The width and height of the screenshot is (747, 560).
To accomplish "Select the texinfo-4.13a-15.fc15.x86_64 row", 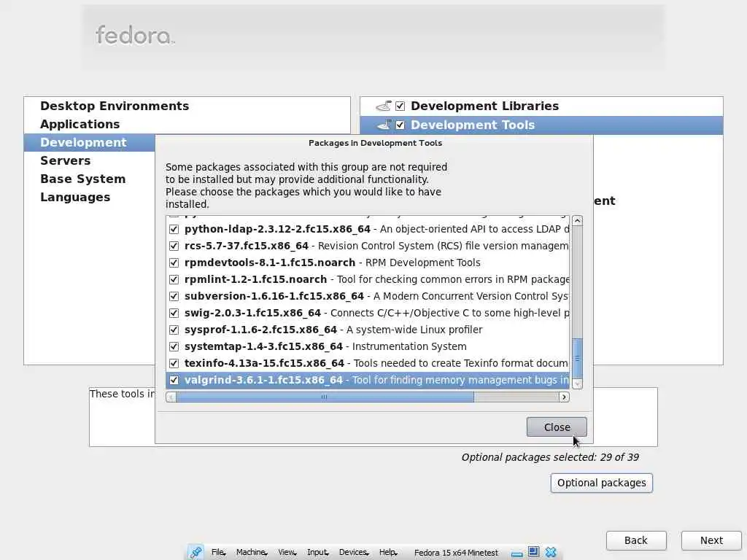I will [x=368, y=363].
